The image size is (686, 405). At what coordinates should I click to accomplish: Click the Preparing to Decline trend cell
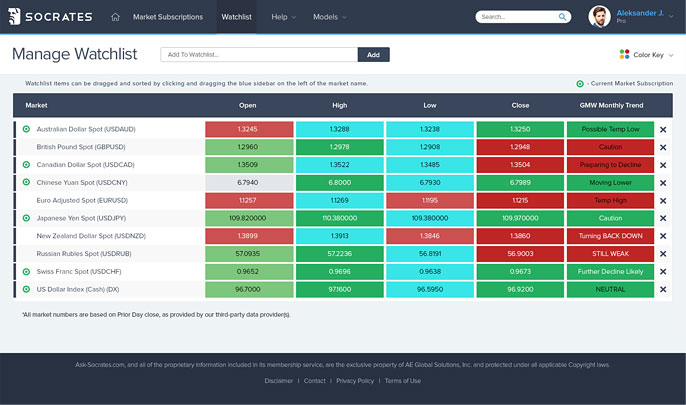(610, 164)
